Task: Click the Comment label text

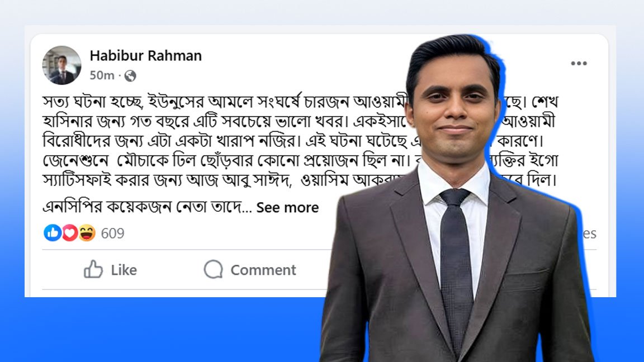Action: coord(263,270)
